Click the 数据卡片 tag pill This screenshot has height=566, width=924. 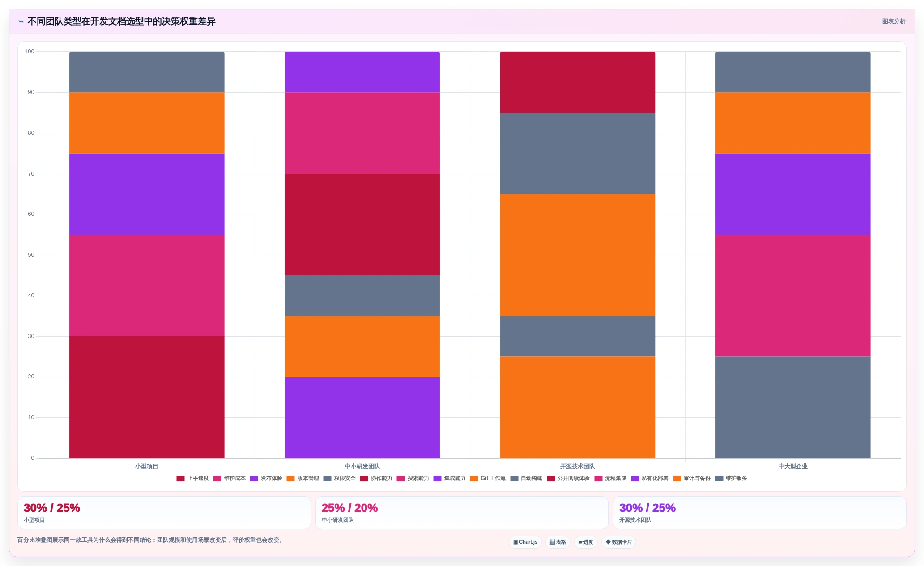[x=619, y=542]
